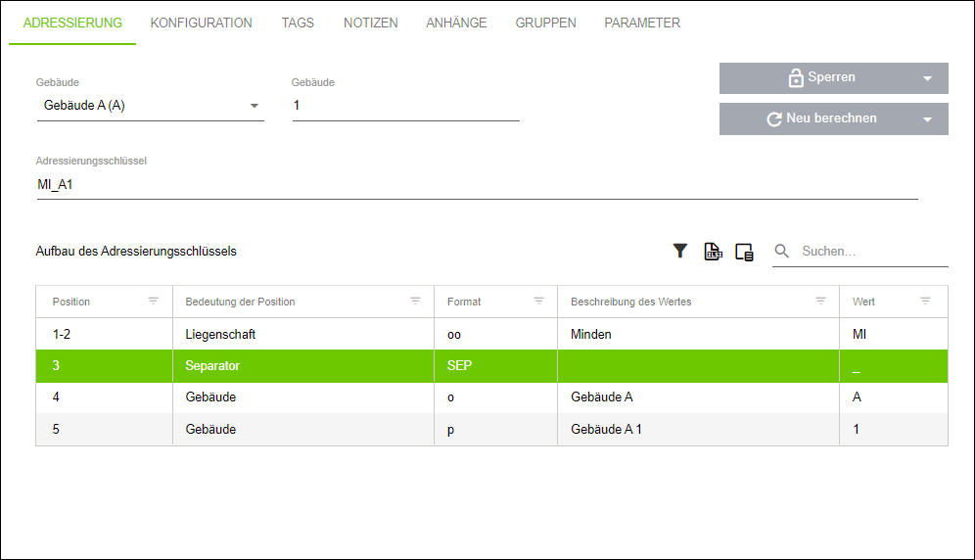Click the lock icon on Sperren

coord(796,77)
